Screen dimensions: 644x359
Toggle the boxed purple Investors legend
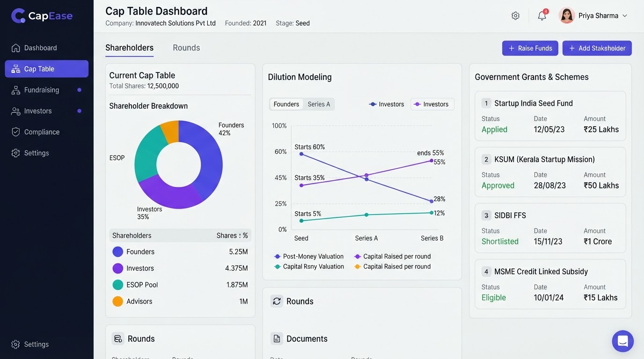[x=432, y=104]
